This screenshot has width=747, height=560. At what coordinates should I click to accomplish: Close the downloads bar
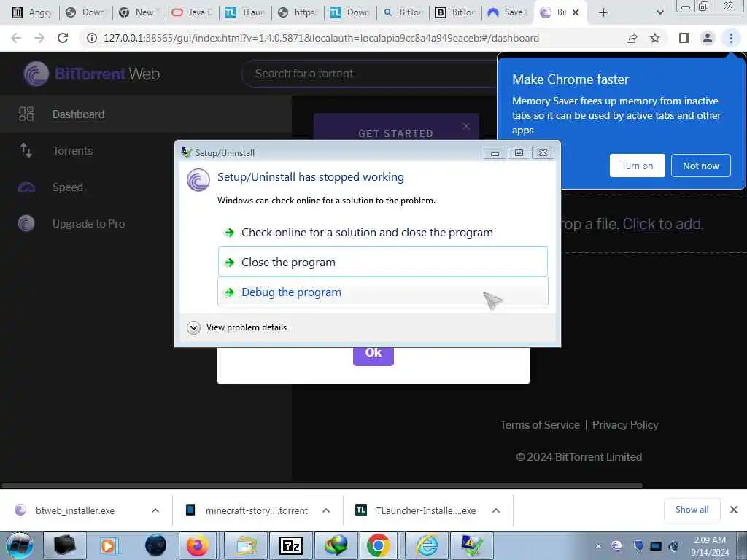[x=734, y=510]
